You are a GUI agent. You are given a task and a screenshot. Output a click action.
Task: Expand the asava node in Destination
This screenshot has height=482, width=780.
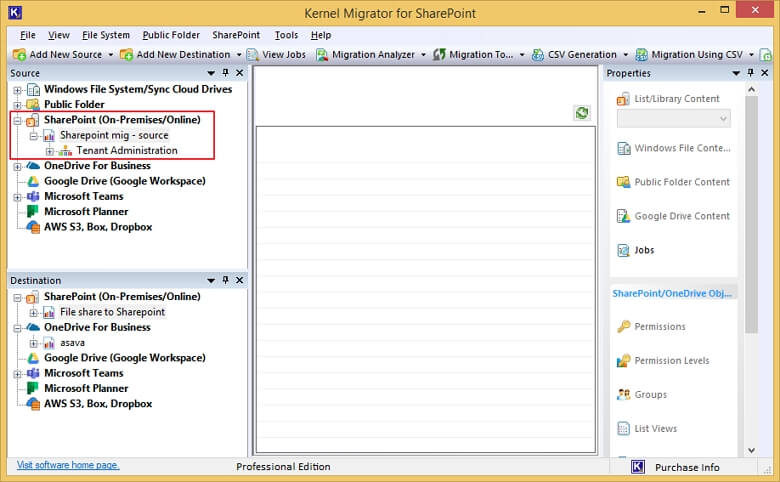click(33, 343)
